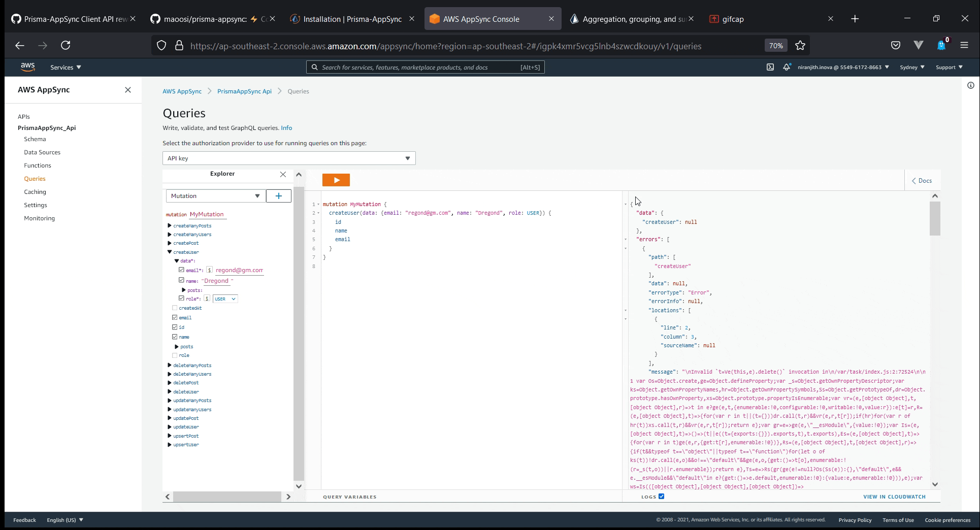980x530 pixels.
Task: Open Monitoring in the sidebar
Action: click(40, 218)
